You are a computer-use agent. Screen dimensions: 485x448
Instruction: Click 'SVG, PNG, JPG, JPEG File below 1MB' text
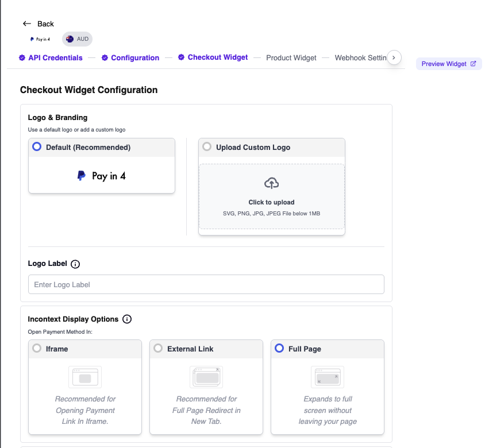(x=271, y=213)
